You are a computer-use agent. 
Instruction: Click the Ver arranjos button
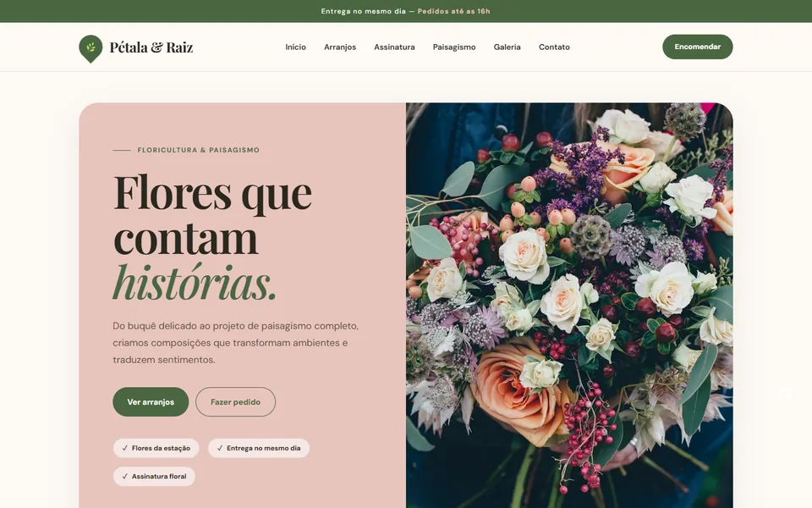pyautogui.click(x=151, y=401)
